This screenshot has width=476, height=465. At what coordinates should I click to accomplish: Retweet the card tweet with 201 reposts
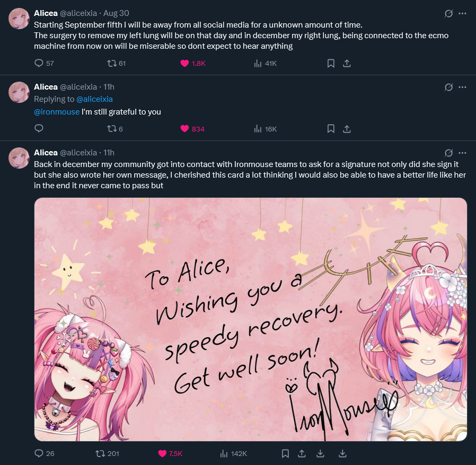[100, 453]
